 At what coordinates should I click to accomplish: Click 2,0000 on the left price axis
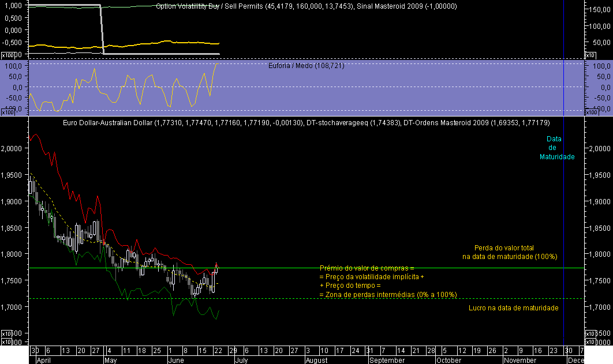12,148
